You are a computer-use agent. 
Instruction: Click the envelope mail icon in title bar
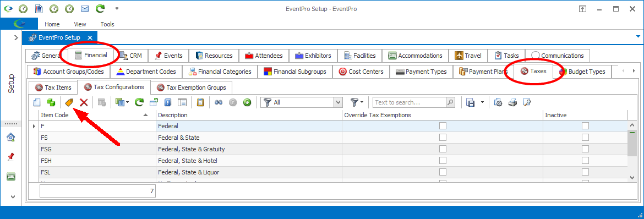click(x=85, y=9)
